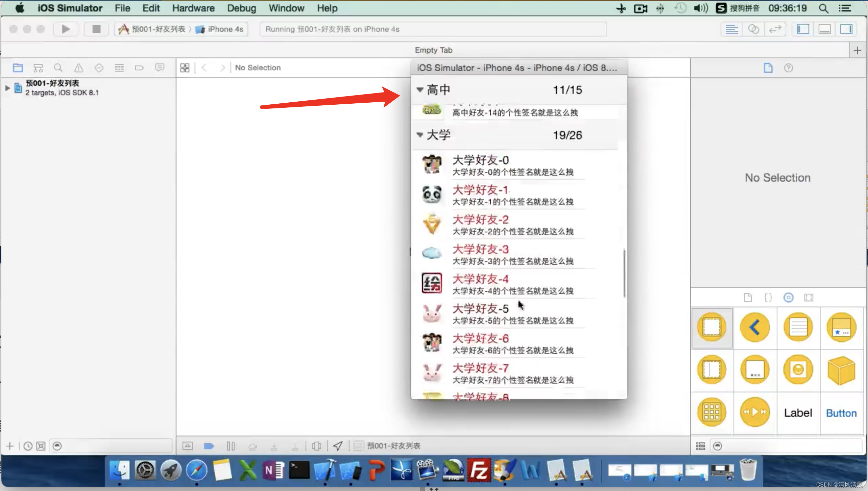Screen dimensions: 868x491
Task: Select the Code Snippet library braces icon
Action: tap(768, 298)
